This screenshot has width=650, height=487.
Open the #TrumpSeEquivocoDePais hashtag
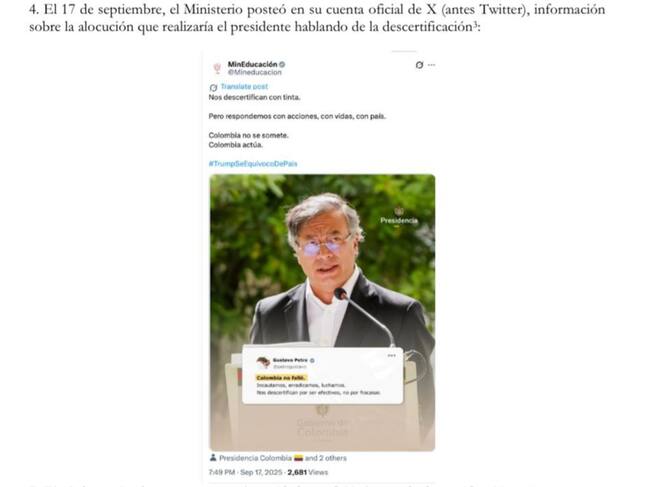point(253,164)
